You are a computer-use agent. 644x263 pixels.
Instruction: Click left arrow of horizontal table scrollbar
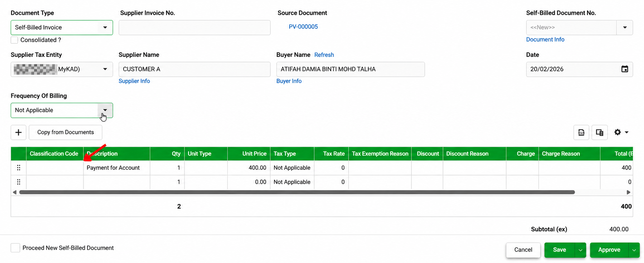[14, 192]
